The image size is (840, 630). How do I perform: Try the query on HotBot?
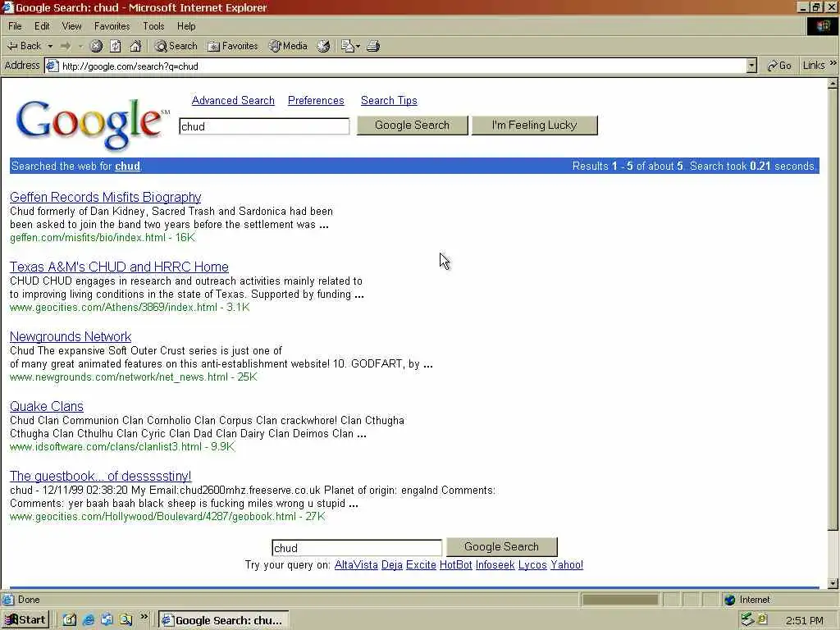456,565
